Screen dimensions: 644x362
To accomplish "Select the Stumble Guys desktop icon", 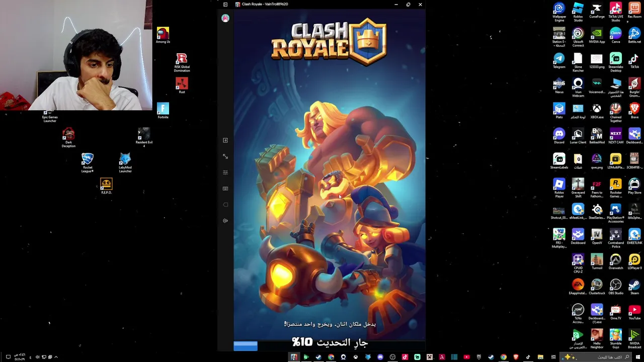I will pos(616,339).
